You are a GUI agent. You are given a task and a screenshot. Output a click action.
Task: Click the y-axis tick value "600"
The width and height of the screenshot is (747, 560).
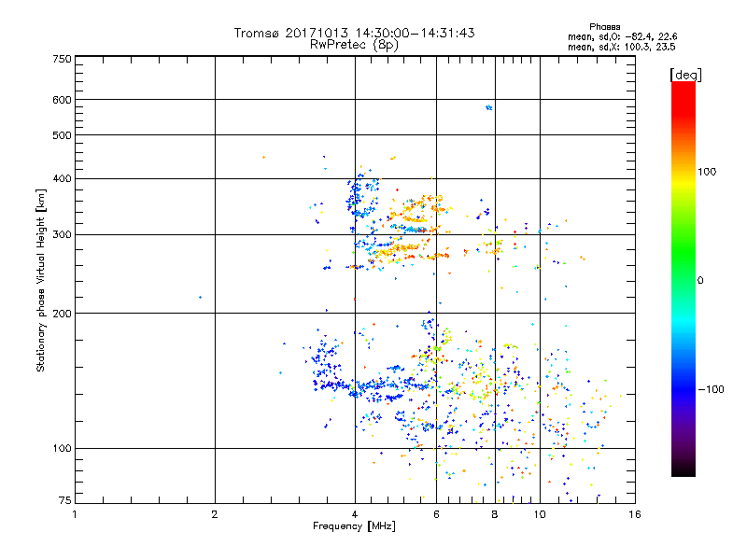click(x=62, y=100)
